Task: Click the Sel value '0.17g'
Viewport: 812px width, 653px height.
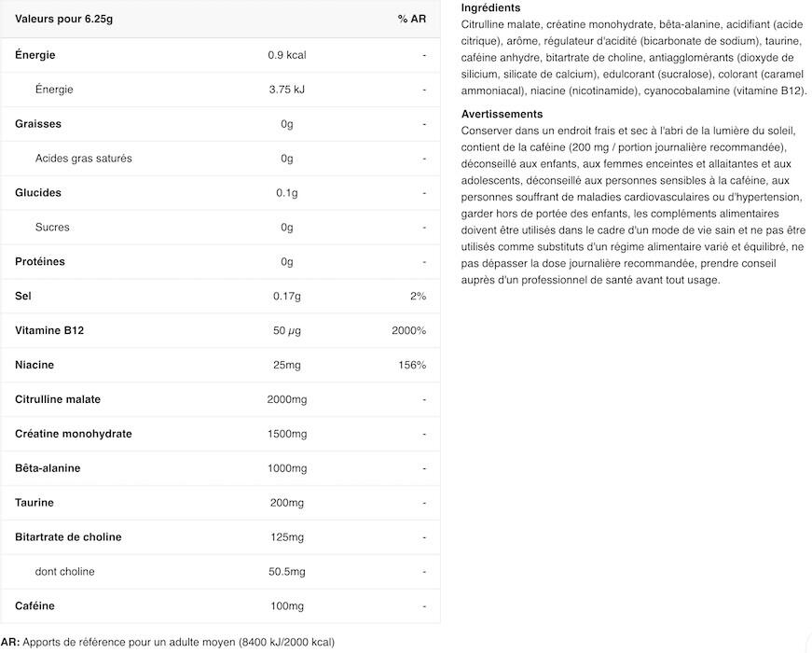Action: [x=286, y=297]
